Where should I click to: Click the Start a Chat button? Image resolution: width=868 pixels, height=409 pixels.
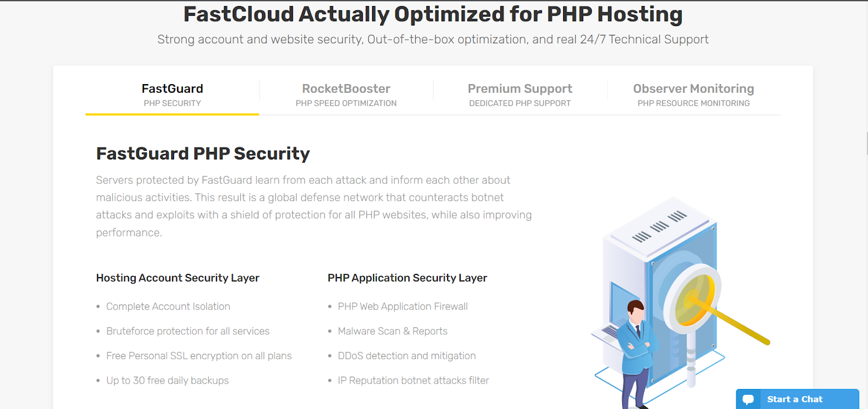(x=797, y=399)
